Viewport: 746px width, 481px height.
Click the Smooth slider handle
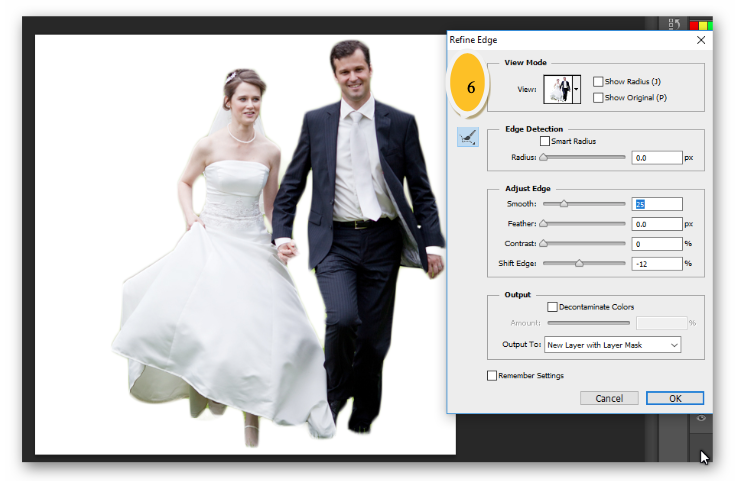coord(563,204)
